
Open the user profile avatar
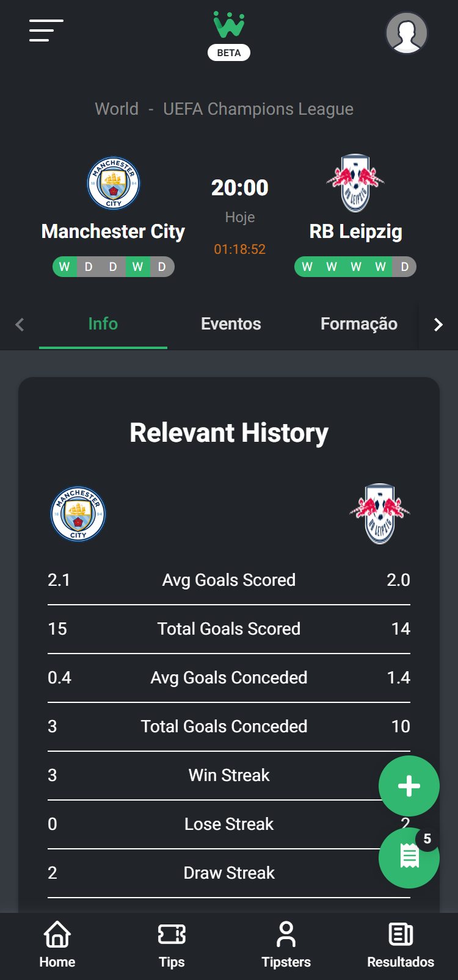(406, 33)
